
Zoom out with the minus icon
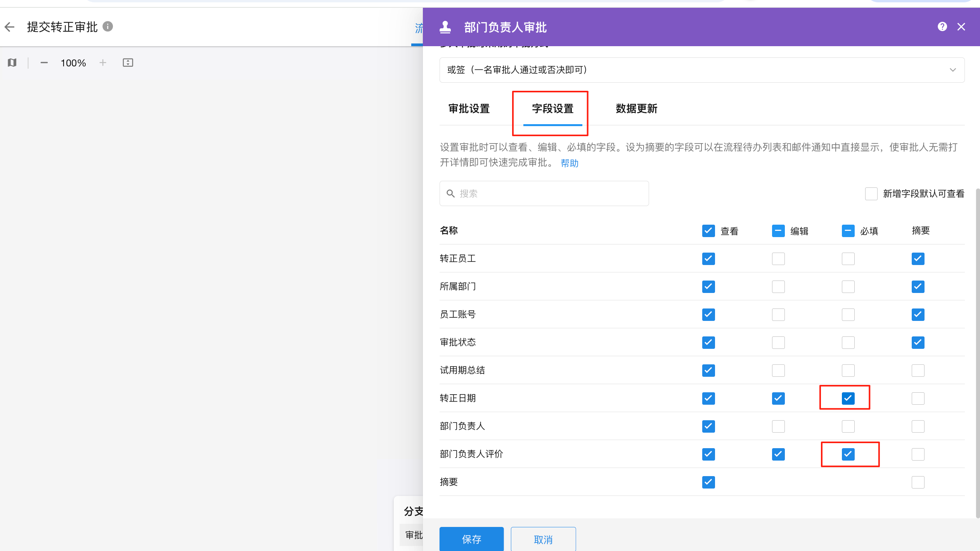click(x=44, y=62)
